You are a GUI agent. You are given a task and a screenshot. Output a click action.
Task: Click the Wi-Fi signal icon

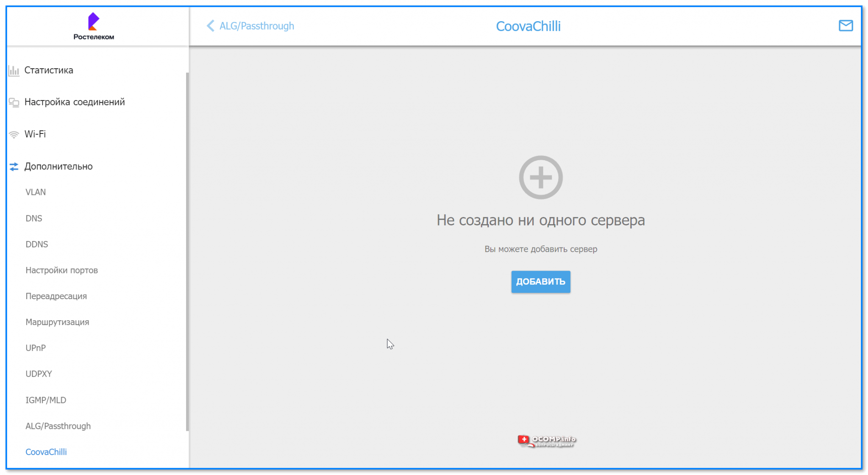[14, 134]
